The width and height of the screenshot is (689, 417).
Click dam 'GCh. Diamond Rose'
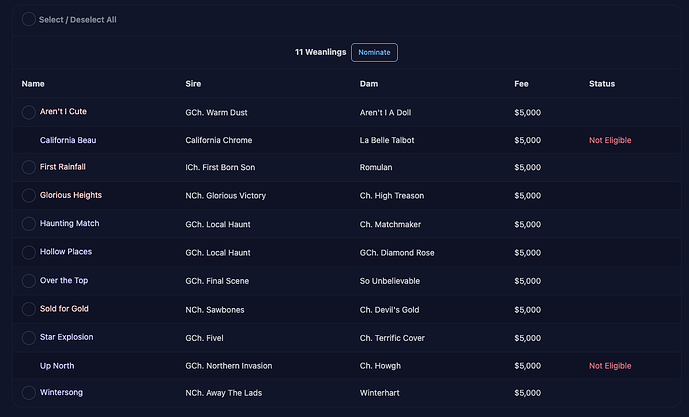tap(397, 253)
